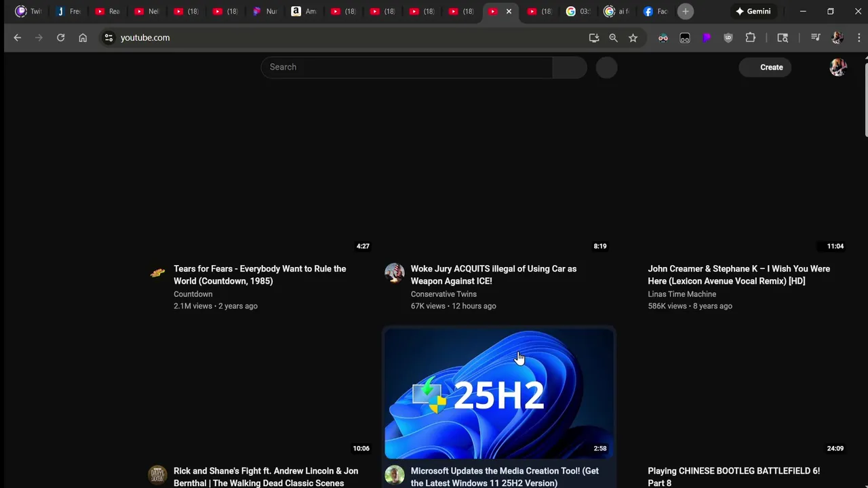
Task: Click the 8:19 duration badge
Action: (x=600, y=247)
